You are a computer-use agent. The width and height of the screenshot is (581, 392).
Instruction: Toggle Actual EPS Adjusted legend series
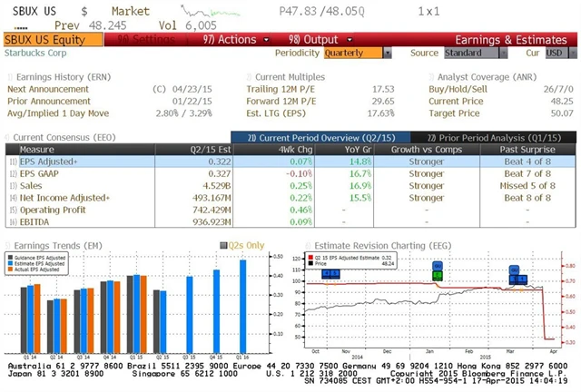(10, 269)
